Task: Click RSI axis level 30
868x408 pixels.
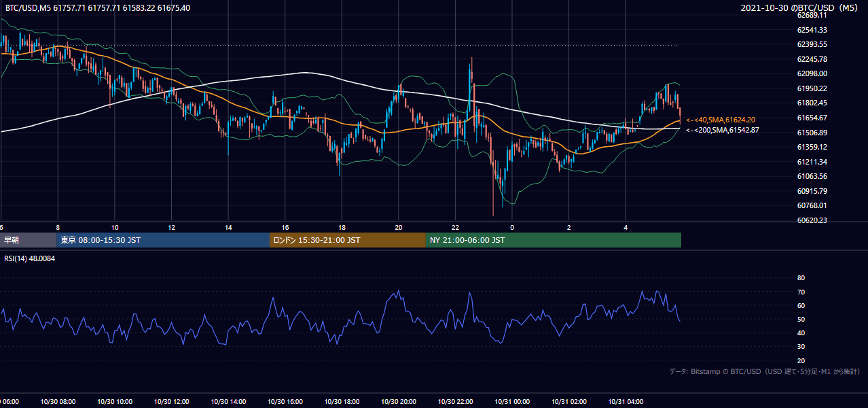Action: tap(801, 347)
